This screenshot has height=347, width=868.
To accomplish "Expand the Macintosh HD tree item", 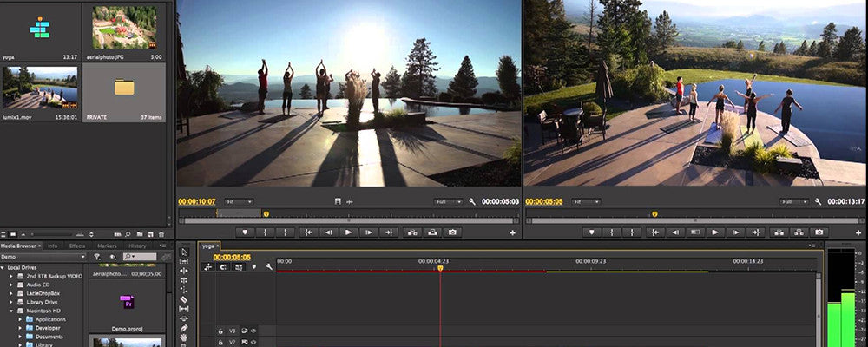I will pyautogui.click(x=10, y=310).
